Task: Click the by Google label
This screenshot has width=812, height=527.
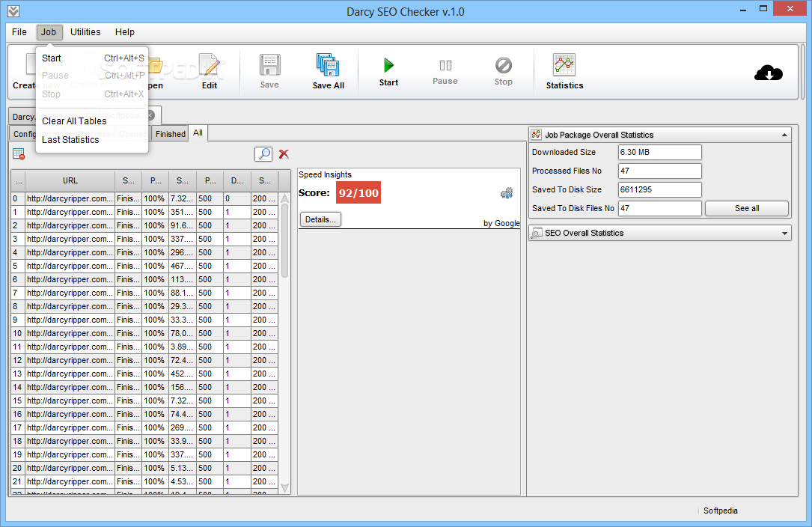Action: pyautogui.click(x=501, y=223)
